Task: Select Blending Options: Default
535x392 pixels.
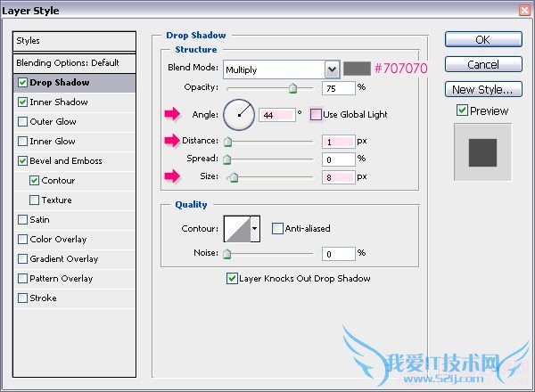Action: pos(74,63)
